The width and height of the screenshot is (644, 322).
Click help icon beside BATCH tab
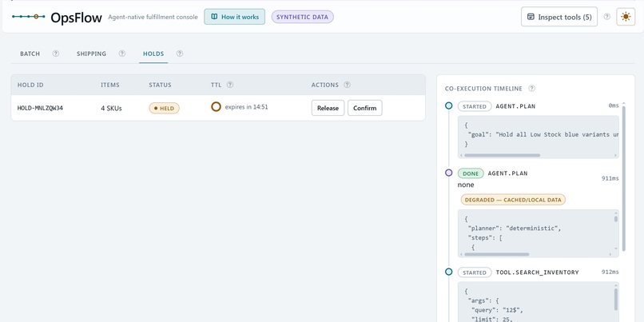(56, 54)
